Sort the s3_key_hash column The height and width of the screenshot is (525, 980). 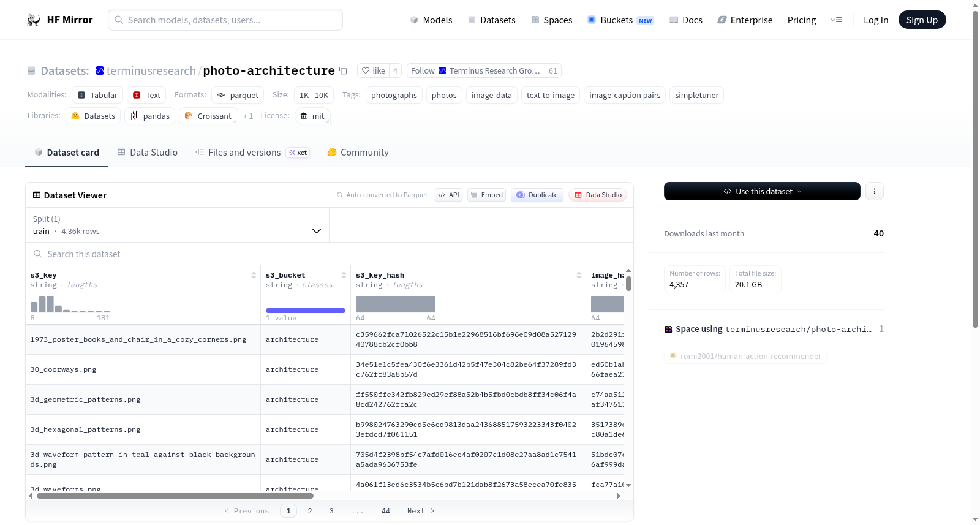[579, 276]
